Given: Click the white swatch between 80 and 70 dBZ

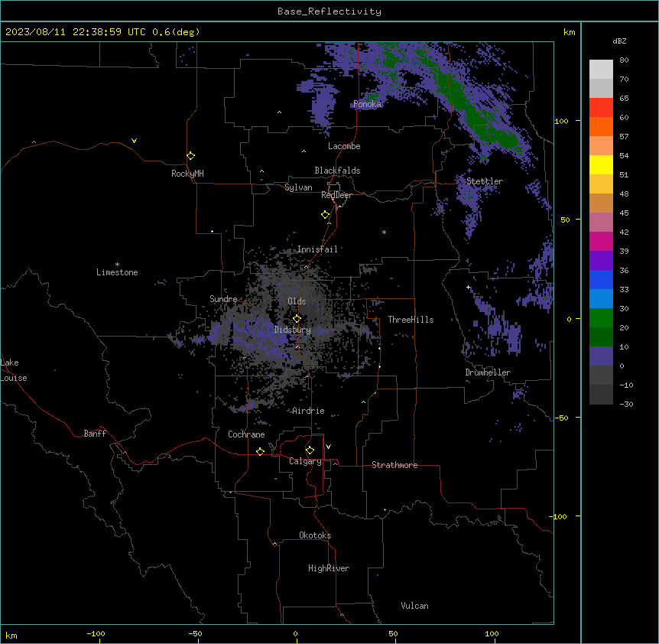Looking at the screenshot, I should [601, 69].
